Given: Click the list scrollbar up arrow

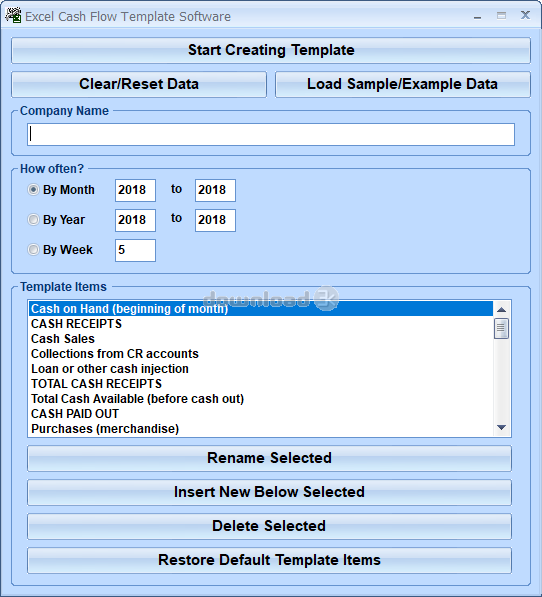Looking at the screenshot, I should [x=501, y=310].
